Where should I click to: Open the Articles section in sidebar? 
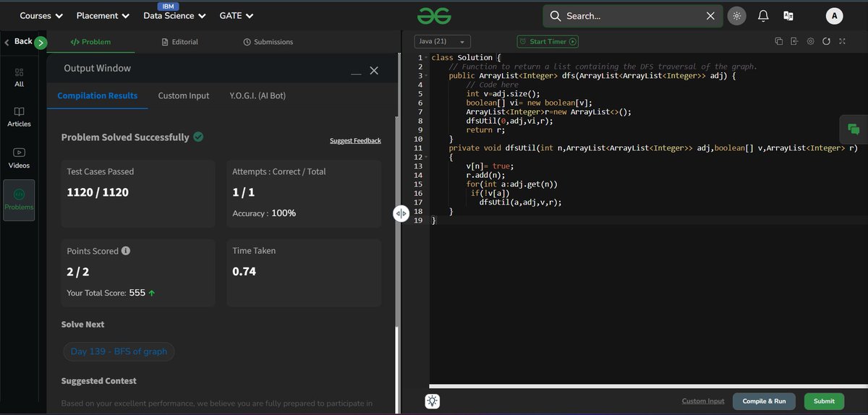pos(19,117)
